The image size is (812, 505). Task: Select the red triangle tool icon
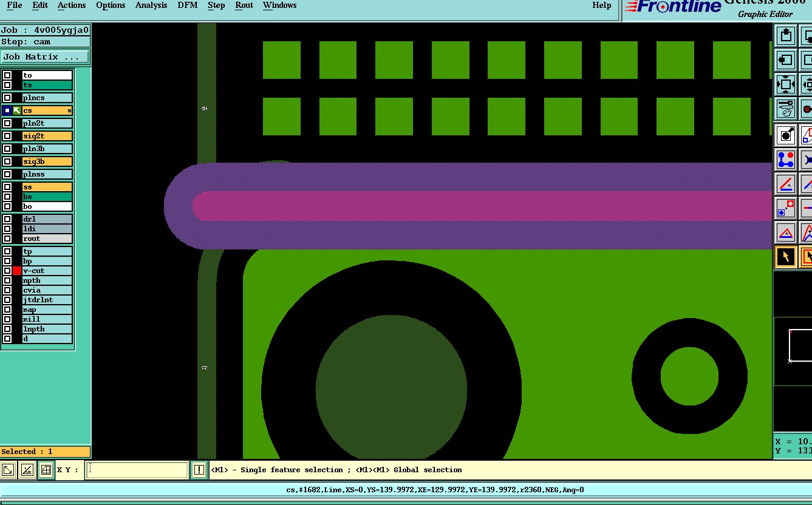tap(786, 232)
